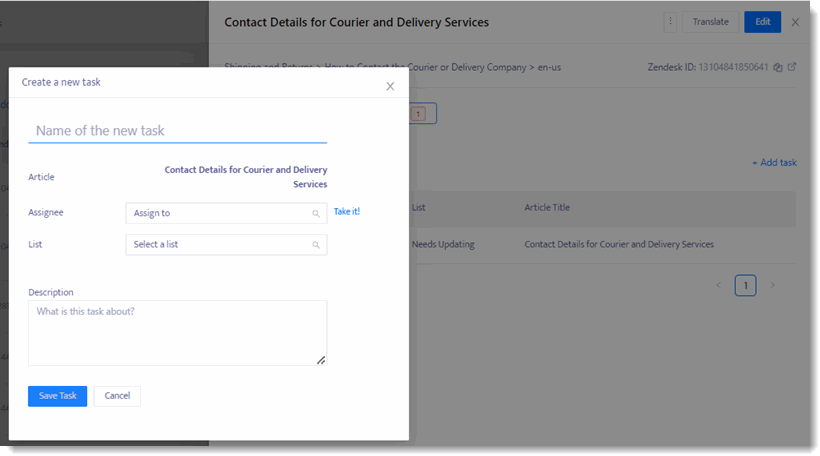
Task: Click the description box resize handle
Action: [x=321, y=360]
